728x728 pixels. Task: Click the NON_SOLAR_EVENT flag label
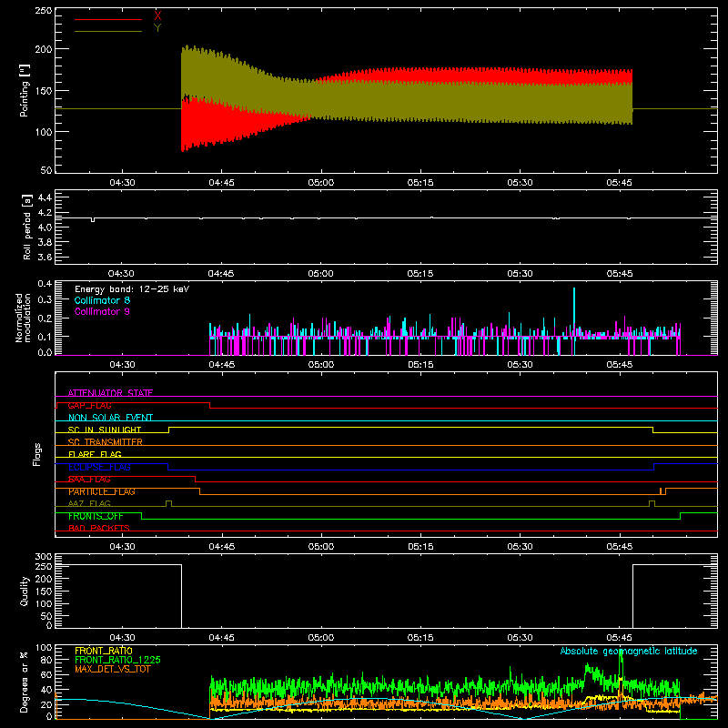tap(110, 418)
